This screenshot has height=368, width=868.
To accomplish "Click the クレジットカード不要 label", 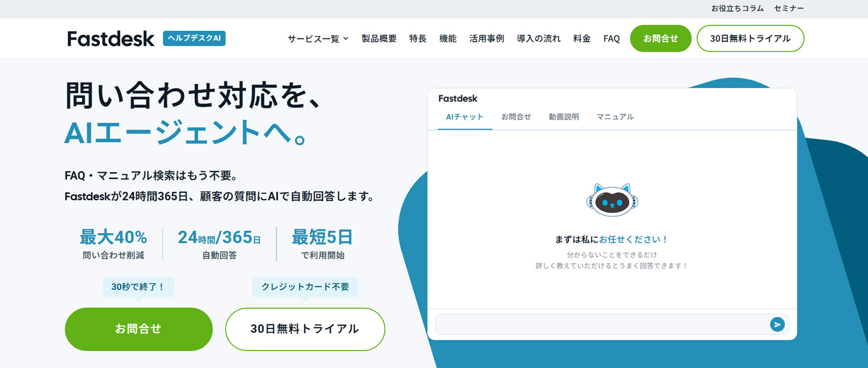I will [x=305, y=287].
